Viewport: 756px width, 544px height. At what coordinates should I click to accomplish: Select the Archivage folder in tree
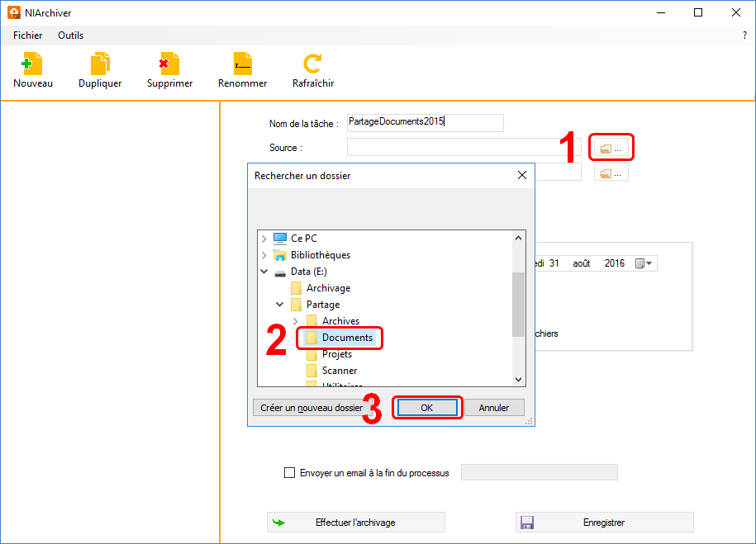point(328,288)
